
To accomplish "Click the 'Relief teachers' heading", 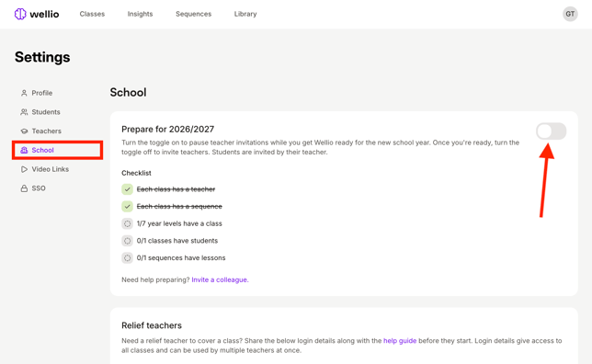I will click(x=152, y=325).
